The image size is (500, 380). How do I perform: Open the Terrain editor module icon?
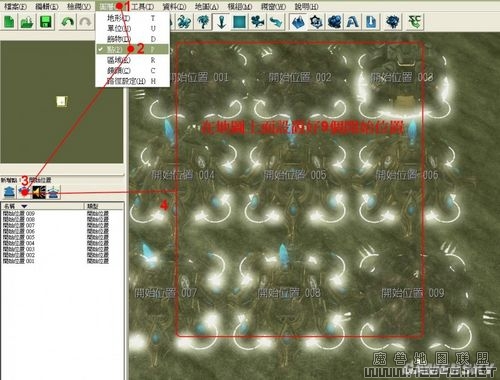[x=298, y=22]
